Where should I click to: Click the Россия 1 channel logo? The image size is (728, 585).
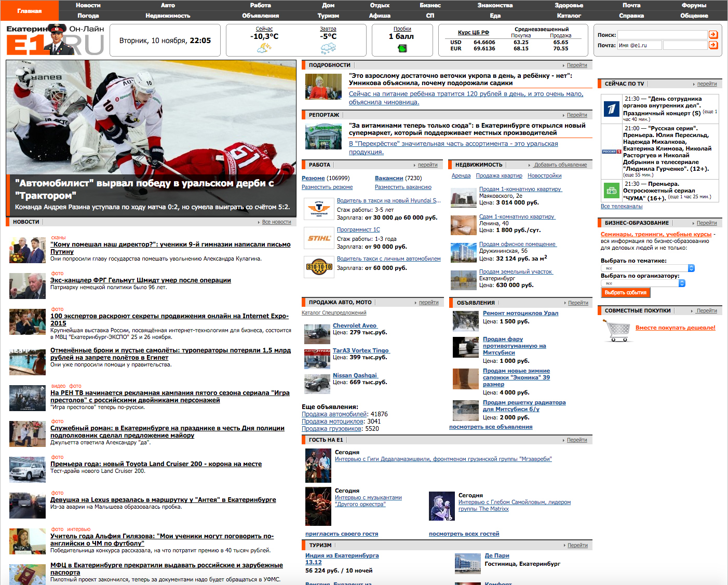[611, 152]
